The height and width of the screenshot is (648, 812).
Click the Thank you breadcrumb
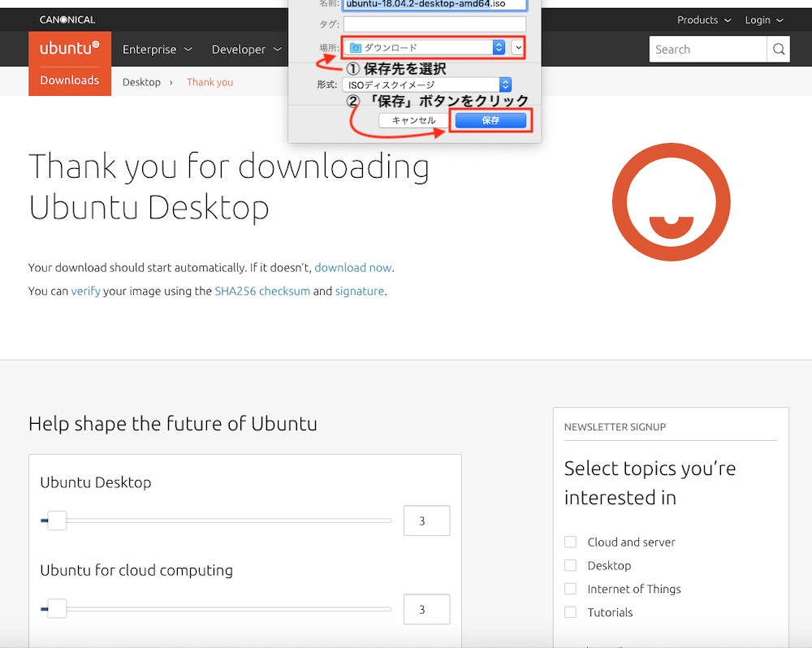(x=209, y=82)
